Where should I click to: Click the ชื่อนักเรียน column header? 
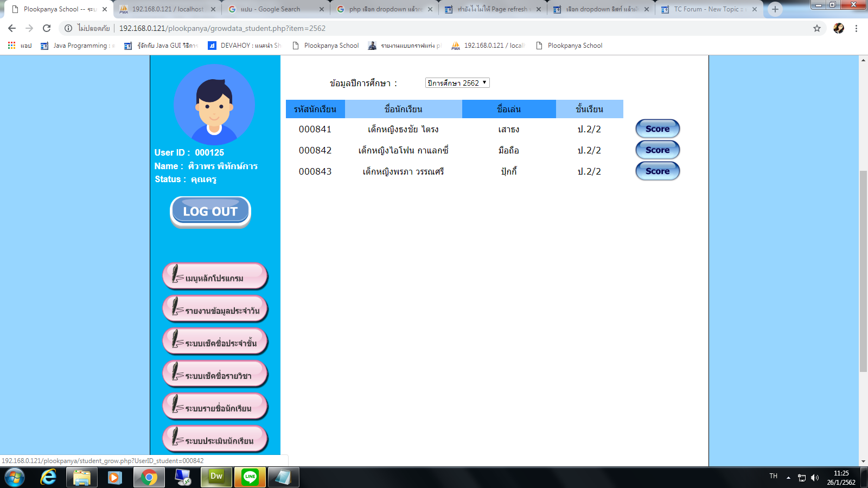point(404,109)
